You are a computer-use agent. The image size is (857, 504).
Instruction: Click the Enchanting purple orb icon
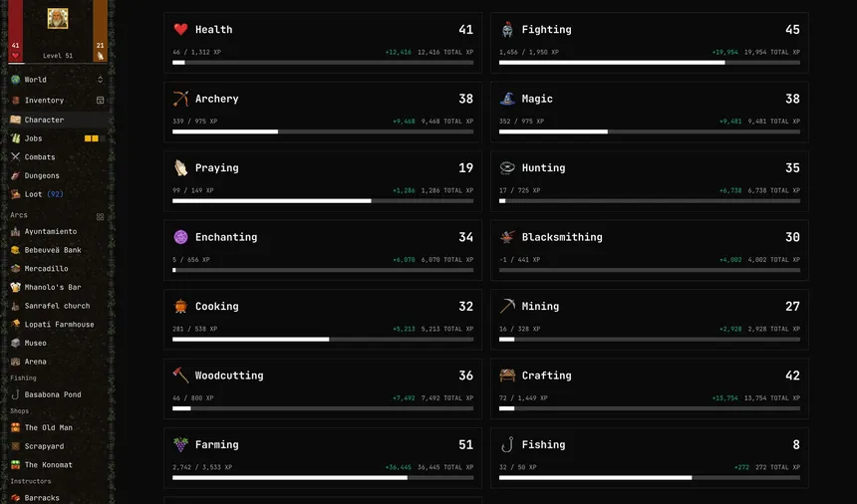[x=180, y=237]
